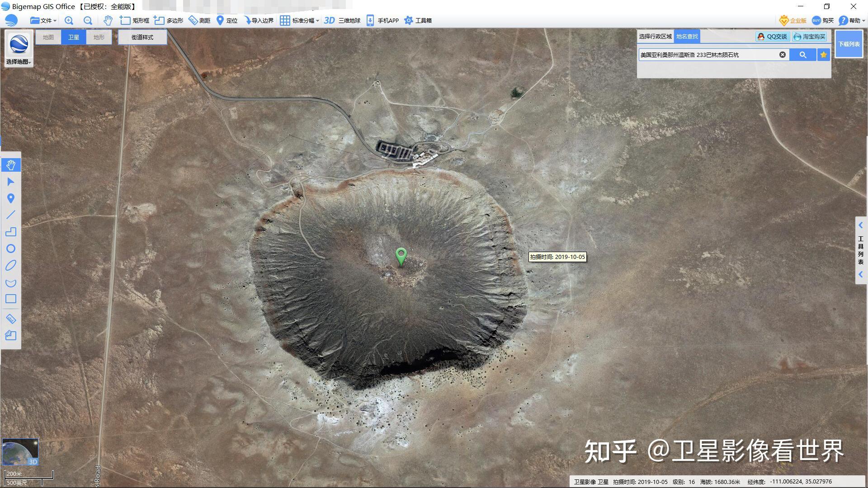Click the 200米 scale bar
Viewport: 868px width, 488px height.
[x=28, y=474]
